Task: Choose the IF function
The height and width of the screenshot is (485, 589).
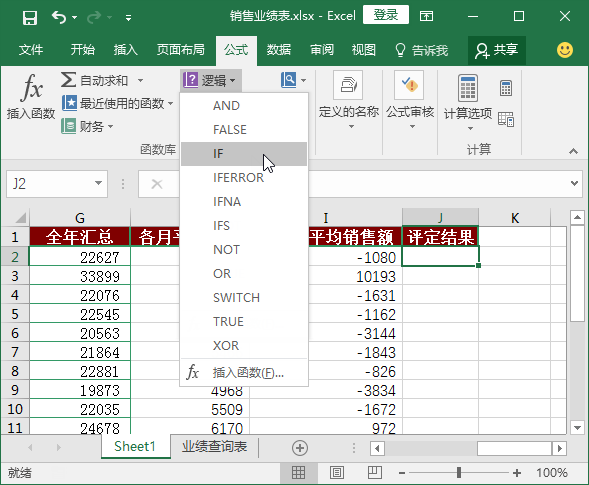Action: (x=244, y=154)
